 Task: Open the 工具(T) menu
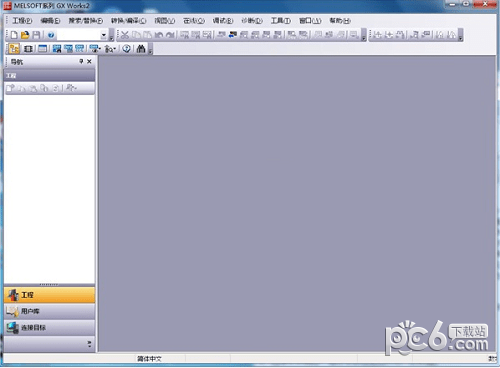280,21
